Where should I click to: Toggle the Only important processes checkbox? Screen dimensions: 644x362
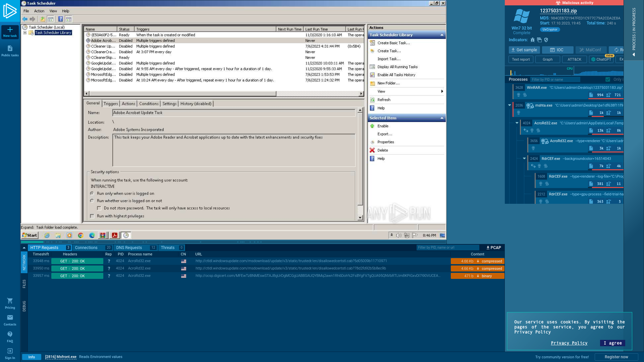(608, 79)
